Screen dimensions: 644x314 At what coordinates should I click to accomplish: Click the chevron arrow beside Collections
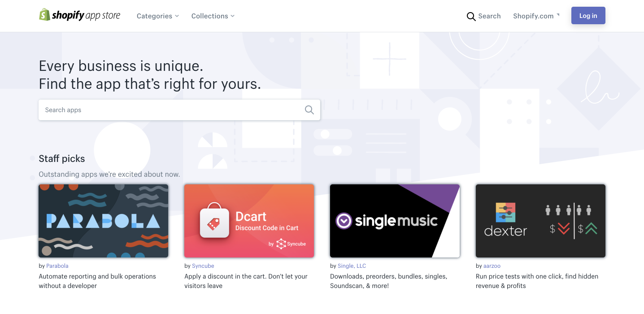(232, 16)
